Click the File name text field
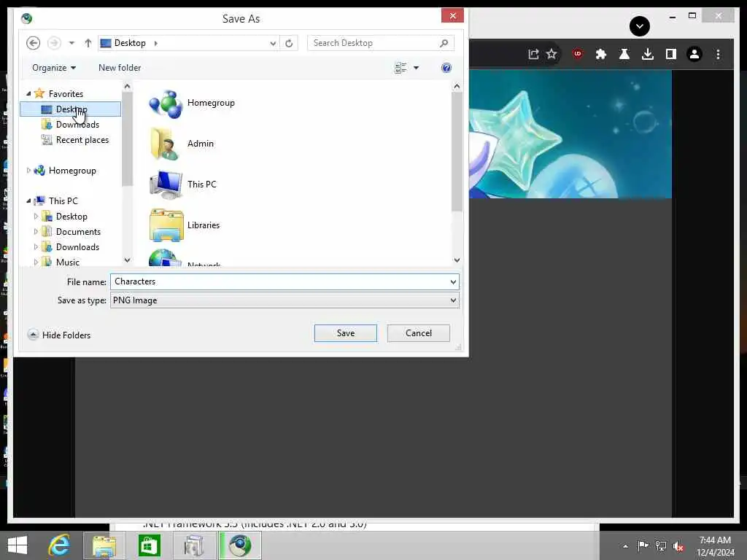Viewport: 747px width, 560px height. coord(279,281)
